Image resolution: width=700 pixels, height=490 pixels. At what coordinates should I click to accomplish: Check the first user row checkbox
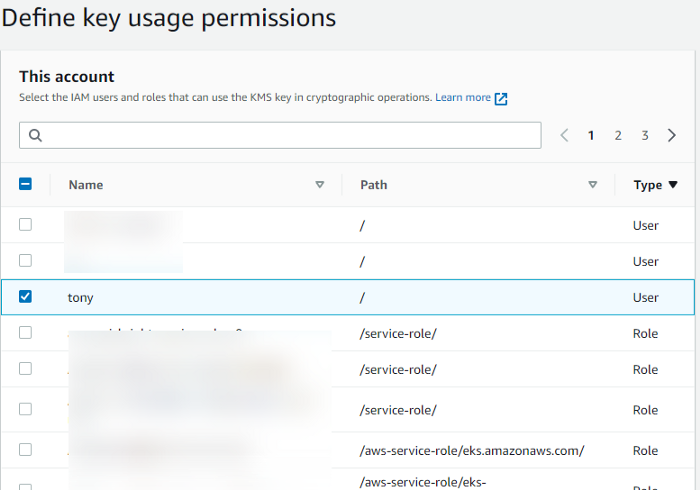26,224
